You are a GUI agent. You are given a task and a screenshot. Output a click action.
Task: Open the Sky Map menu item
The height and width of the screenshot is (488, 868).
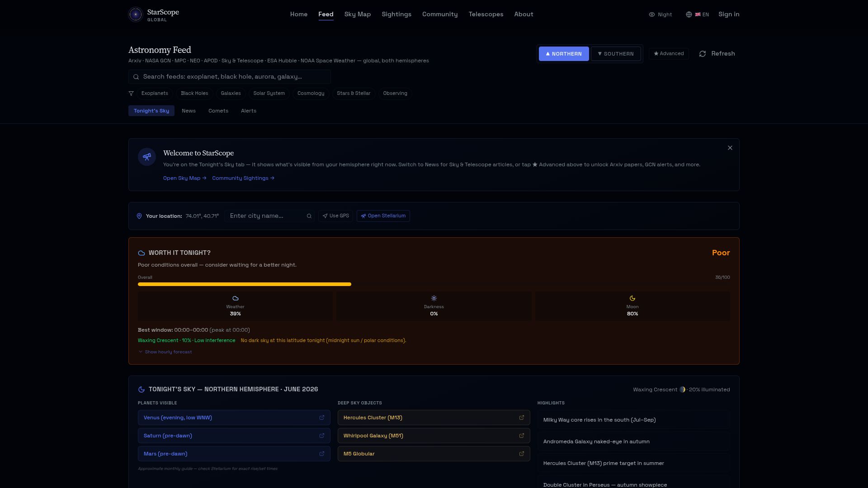pyautogui.click(x=358, y=14)
